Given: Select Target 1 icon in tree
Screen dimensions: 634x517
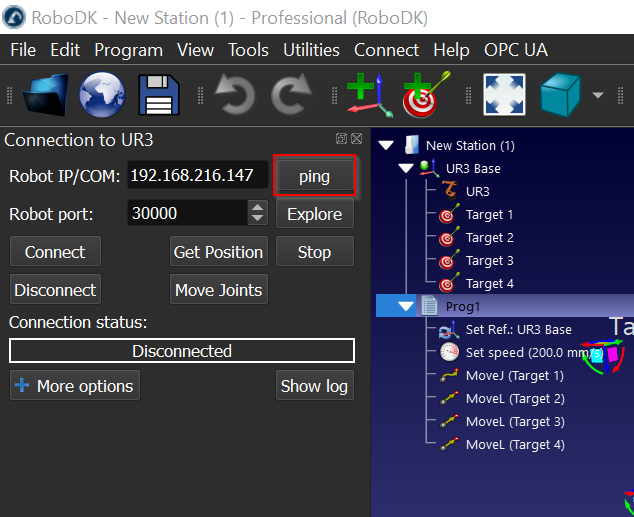Looking at the screenshot, I should tap(449, 213).
